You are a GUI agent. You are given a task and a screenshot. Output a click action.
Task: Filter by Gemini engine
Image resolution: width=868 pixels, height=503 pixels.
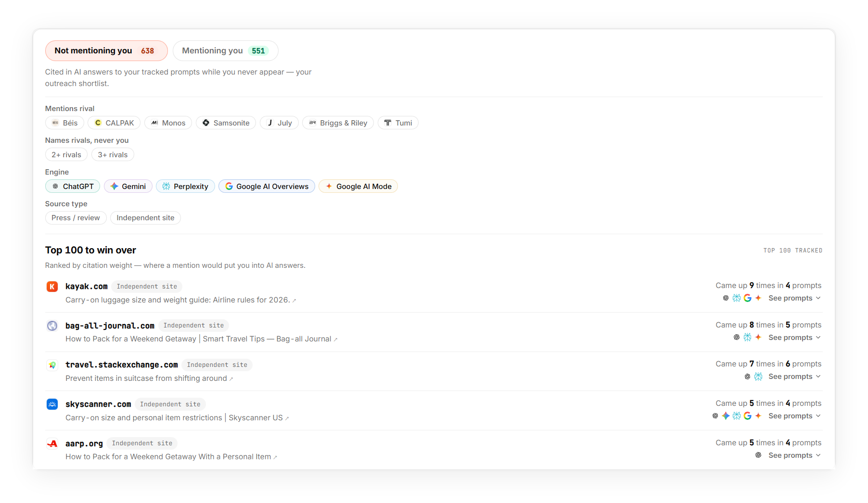click(x=128, y=186)
